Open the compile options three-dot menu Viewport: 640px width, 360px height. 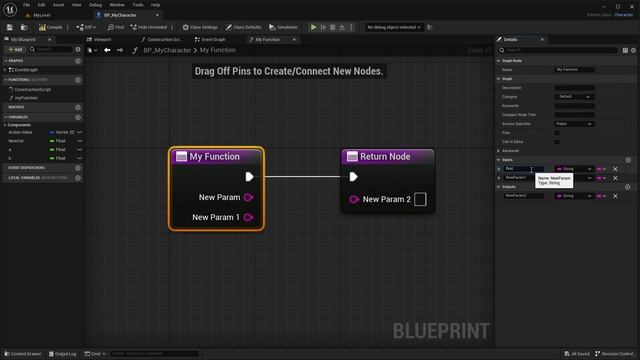(x=68, y=27)
